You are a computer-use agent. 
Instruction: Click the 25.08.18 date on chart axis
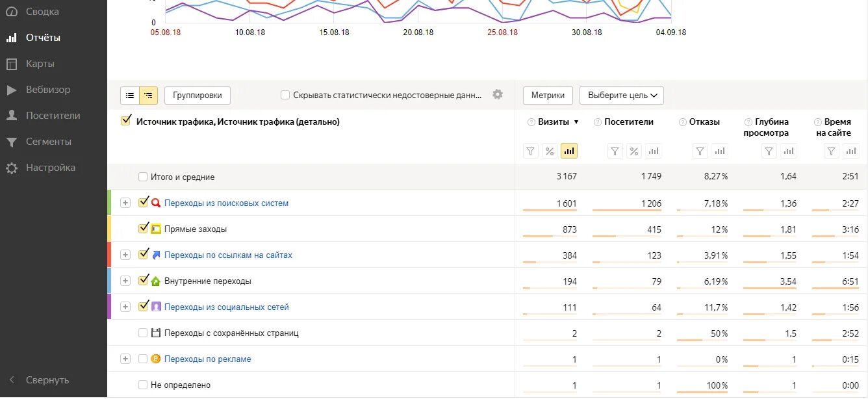click(502, 32)
